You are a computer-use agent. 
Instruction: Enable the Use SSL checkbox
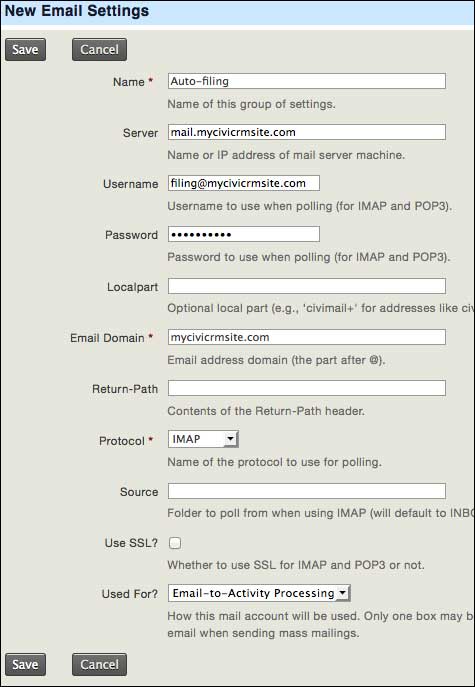175,543
